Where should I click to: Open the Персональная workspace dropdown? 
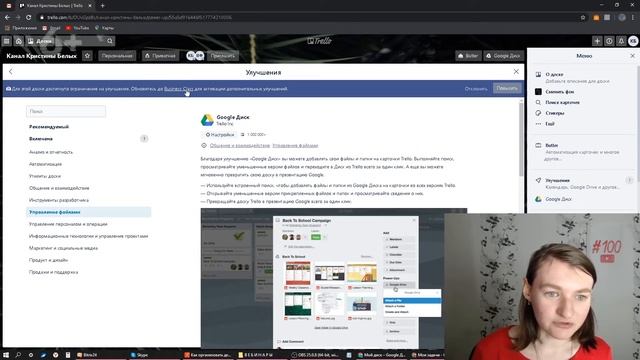[117, 56]
